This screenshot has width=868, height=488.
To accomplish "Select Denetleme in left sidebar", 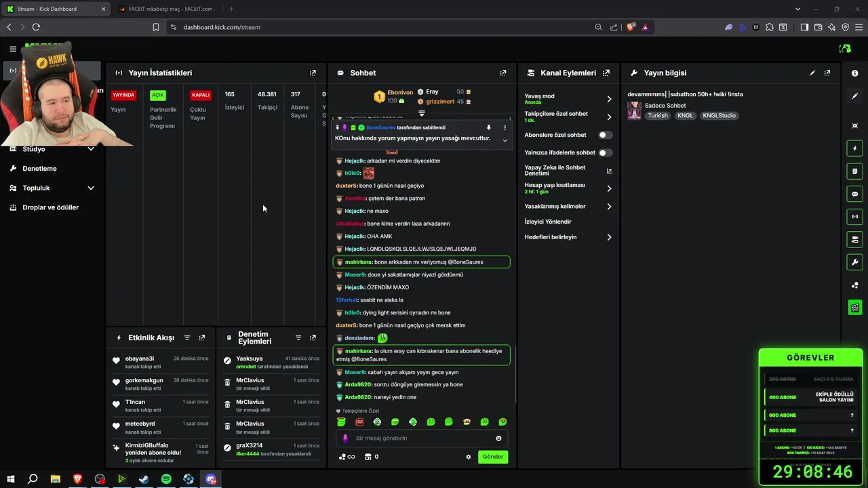I will point(39,168).
